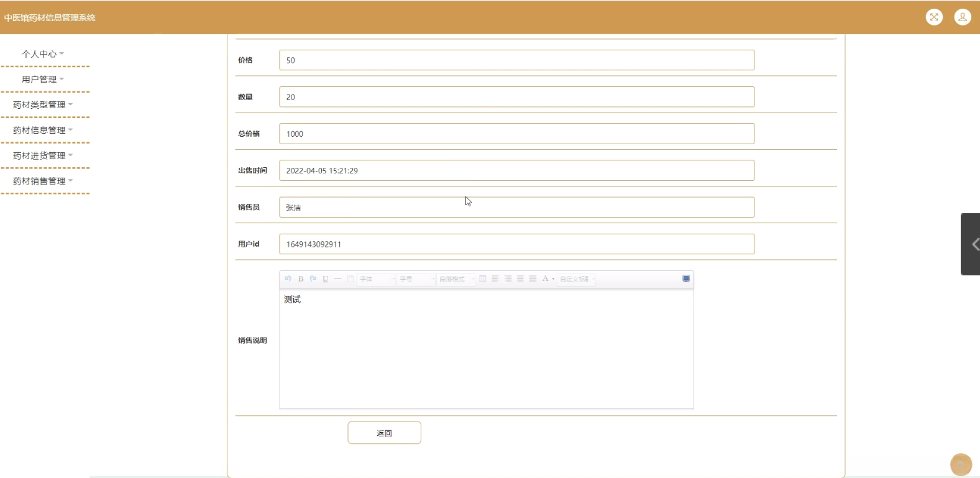Click the 用户id label
This screenshot has width=980, height=478.
[249, 244]
